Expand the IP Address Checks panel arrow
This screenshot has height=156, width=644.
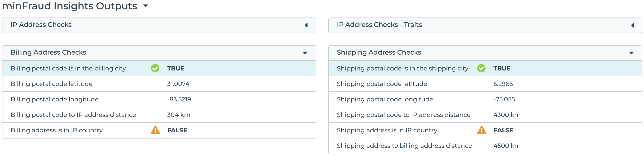[x=306, y=25]
